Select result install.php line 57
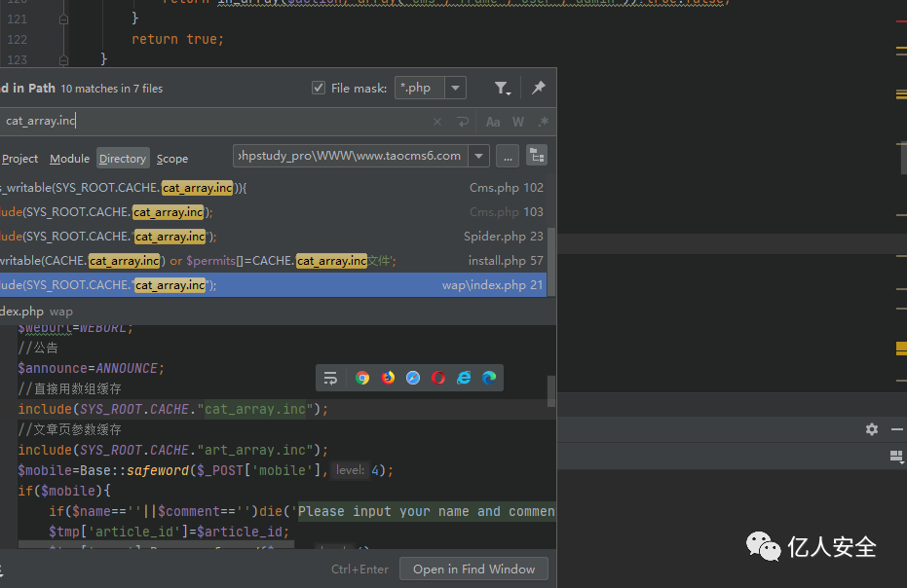 point(273,261)
